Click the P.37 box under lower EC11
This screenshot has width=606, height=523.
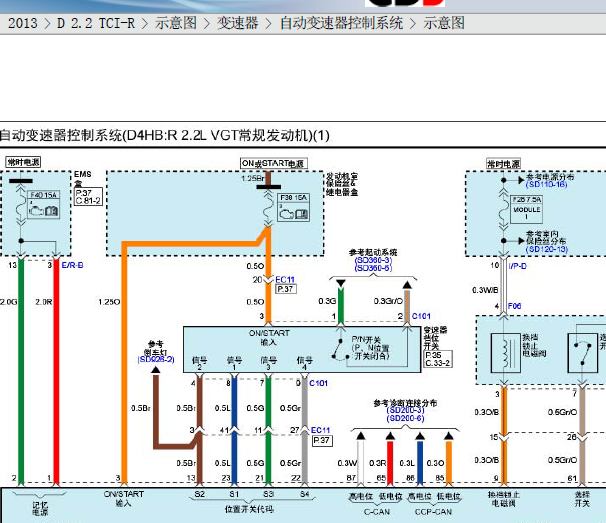coord(322,440)
